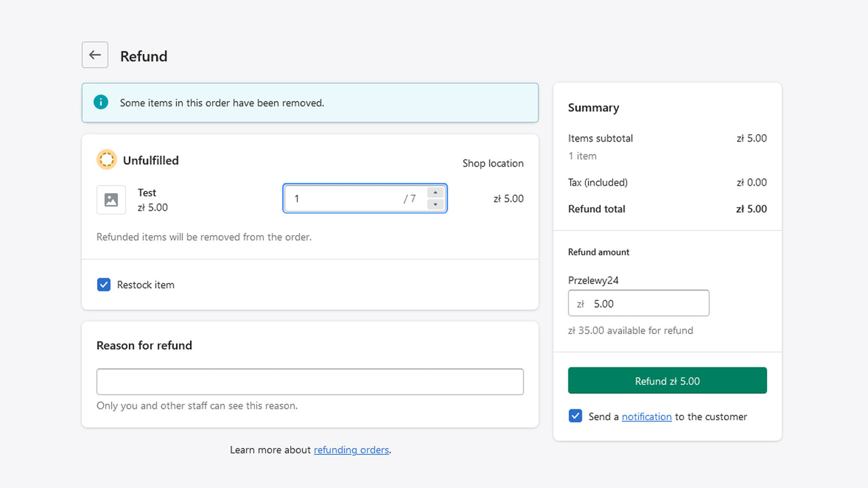Click the info icon in the banner
This screenshot has height=488, width=868.
coord(101,102)
